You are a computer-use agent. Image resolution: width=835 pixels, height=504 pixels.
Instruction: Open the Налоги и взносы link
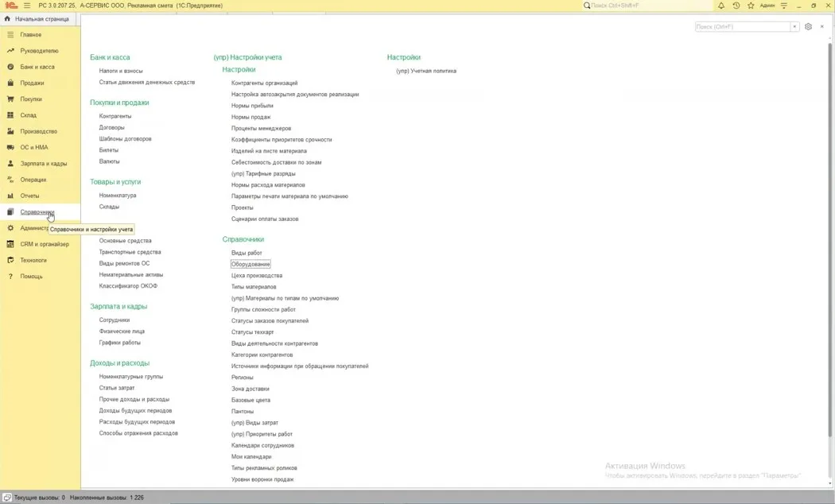pos(121,71)
